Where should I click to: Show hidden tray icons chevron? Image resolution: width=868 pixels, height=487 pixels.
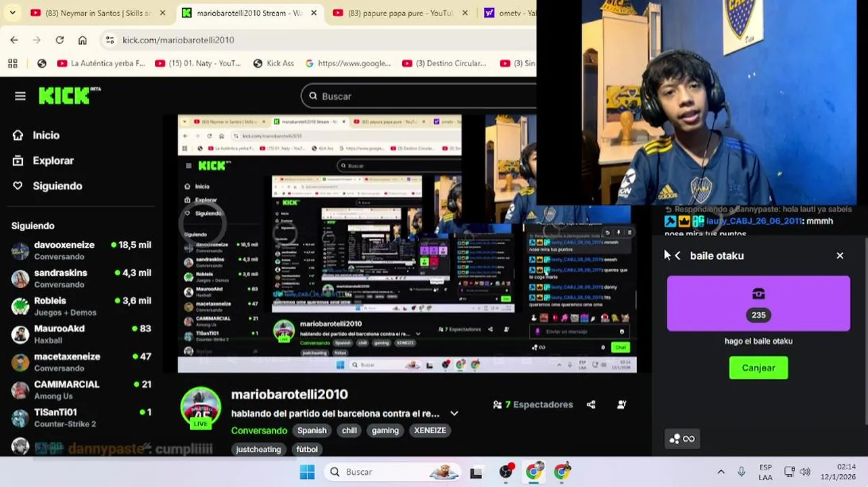(721, 471)
